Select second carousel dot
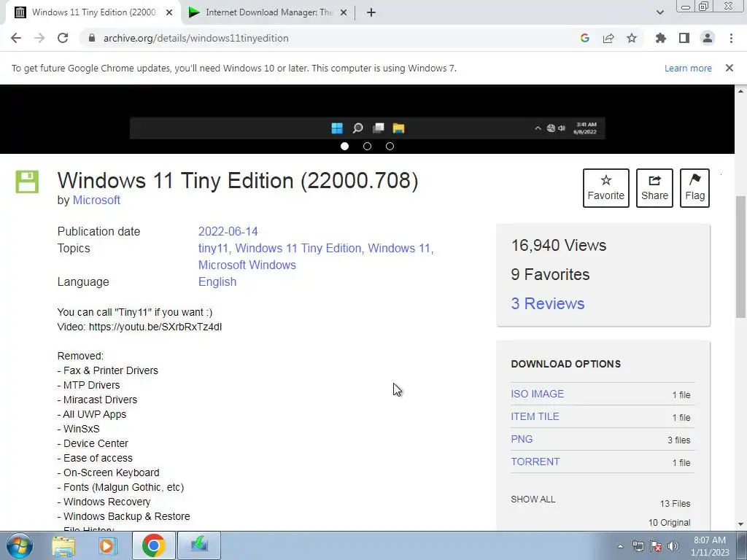The width and height of the screenshot is (747, 560). pos(367,146)
